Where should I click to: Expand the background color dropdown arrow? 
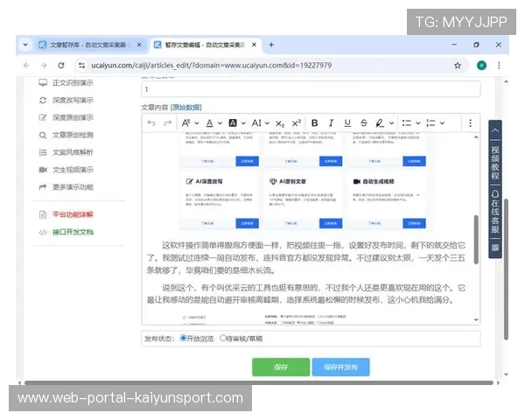[x=243, y=123]
